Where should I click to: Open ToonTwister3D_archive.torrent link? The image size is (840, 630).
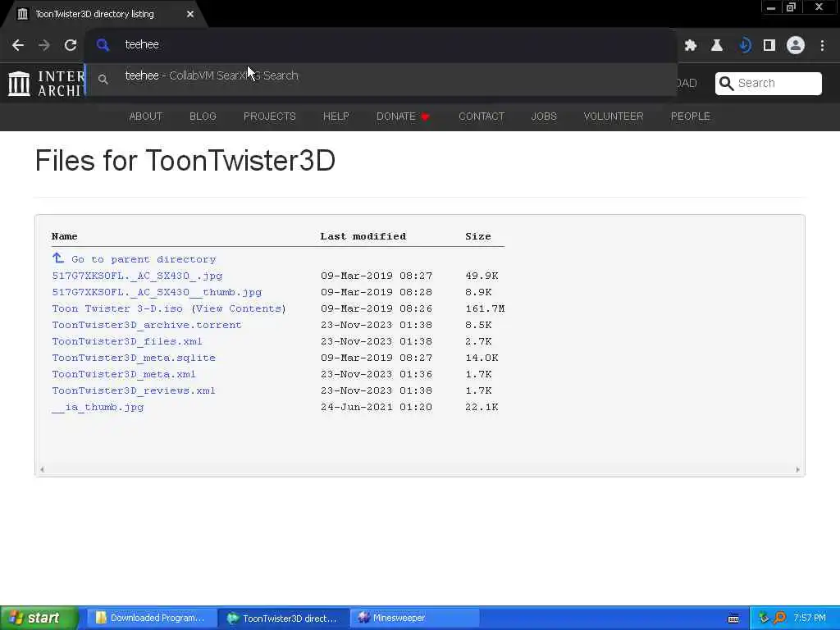coord(147,325)
